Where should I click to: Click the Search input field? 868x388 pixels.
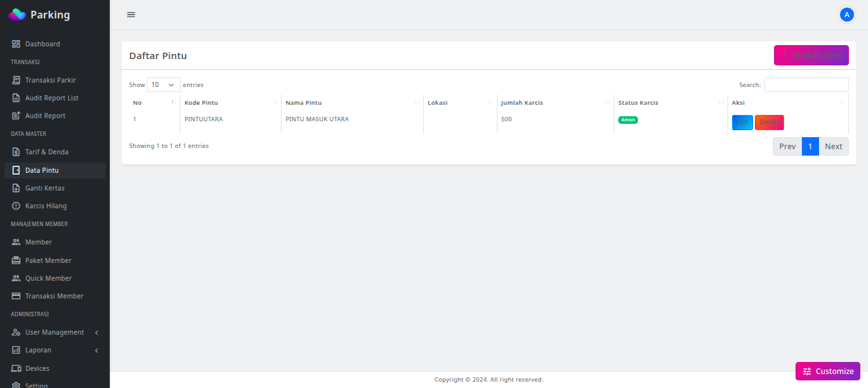[x=806, y=84]
